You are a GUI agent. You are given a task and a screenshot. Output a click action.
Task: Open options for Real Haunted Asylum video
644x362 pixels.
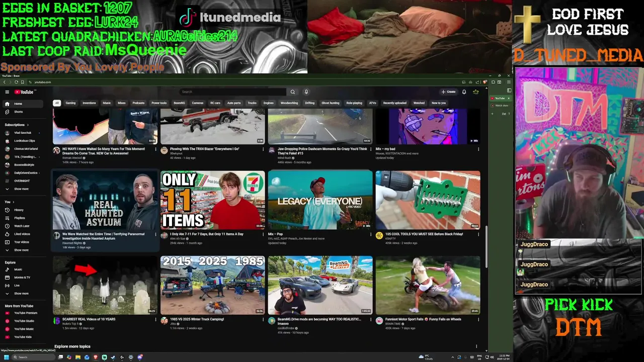pyautogui.click(x=155, y=234)
